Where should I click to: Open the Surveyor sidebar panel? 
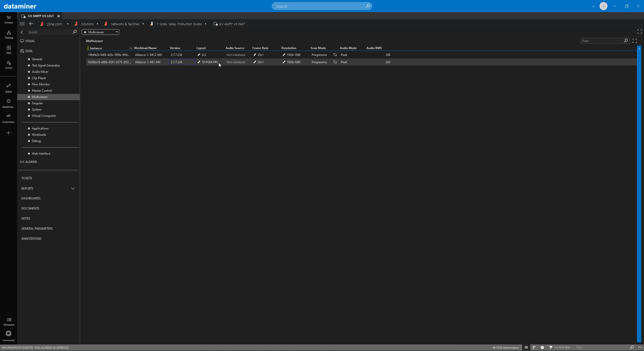tap(9, 19)
